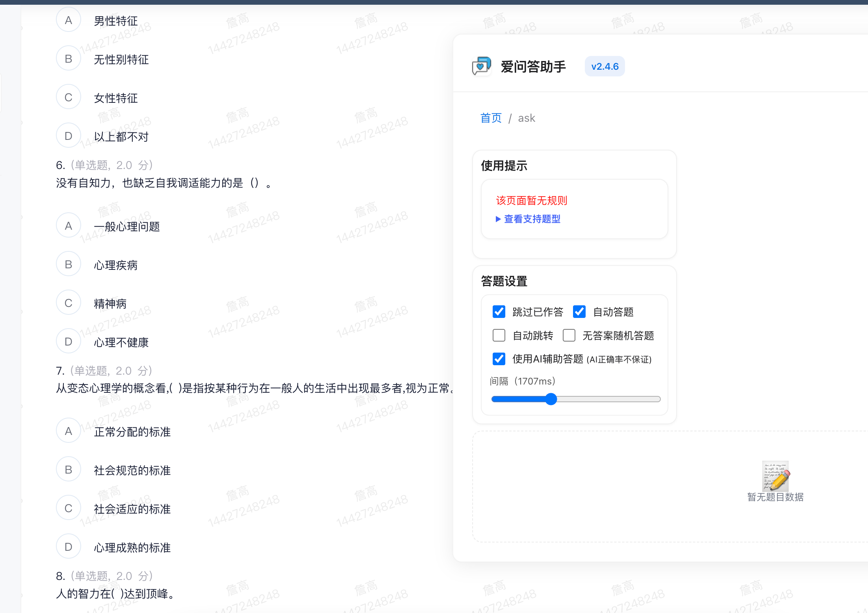Click the v2.4.6 version badge

[x=605, y=66]
